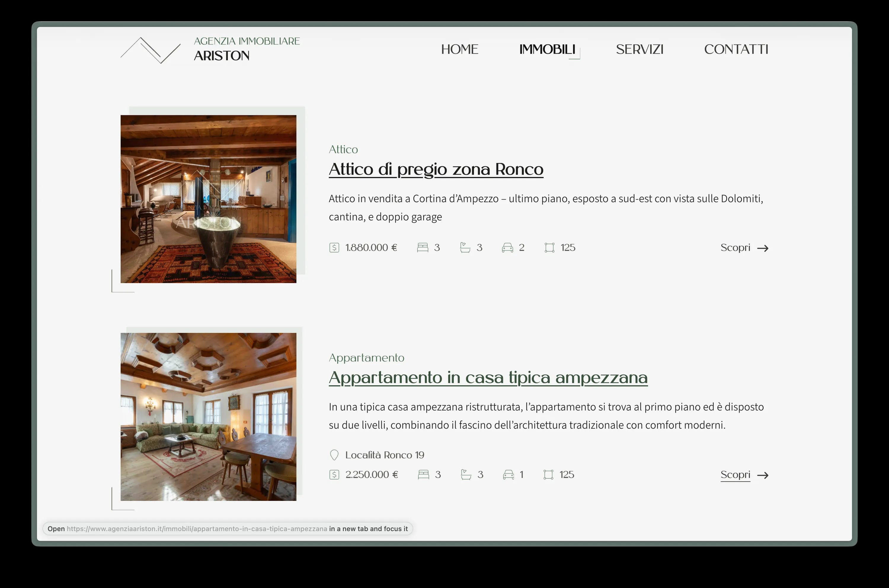
Task: Open the HOME menu item
Action: click(460, 49)
